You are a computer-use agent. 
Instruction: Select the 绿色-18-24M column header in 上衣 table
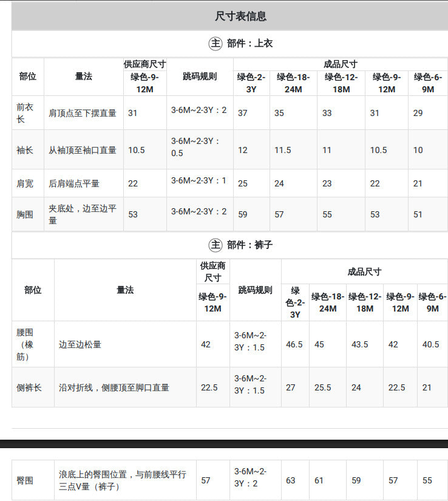(x=293, y=83)
